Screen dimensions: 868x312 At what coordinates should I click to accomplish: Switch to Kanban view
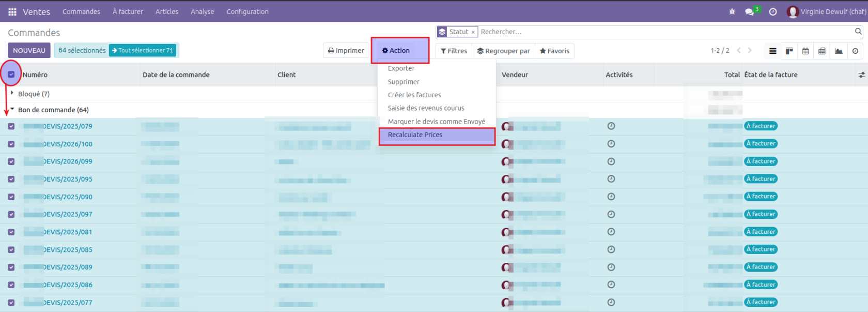[x=789, y=51]
